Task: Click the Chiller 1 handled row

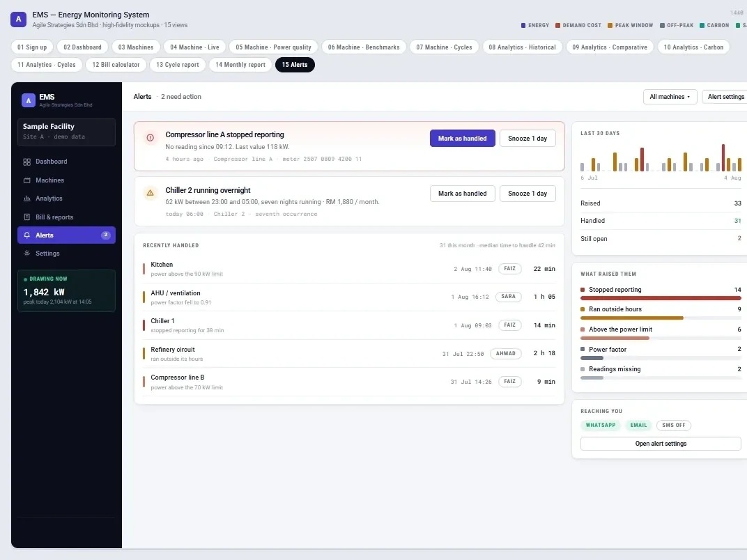Action: (349, 325)
